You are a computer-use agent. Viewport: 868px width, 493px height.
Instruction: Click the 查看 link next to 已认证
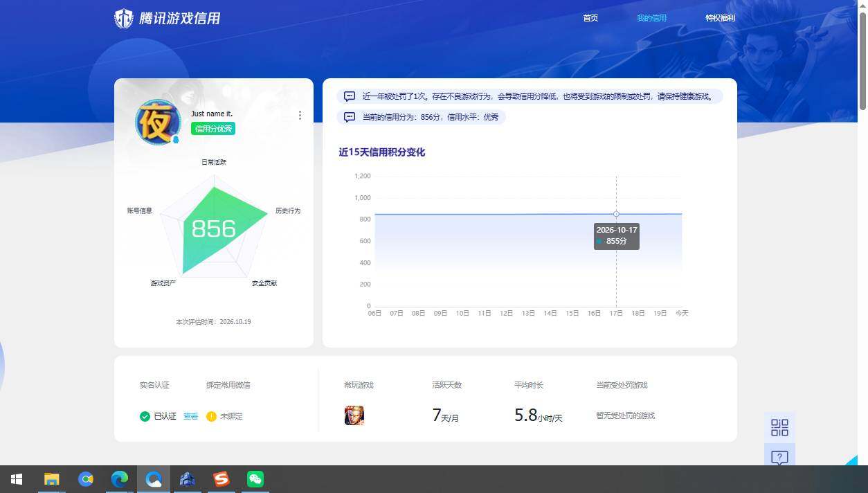190,416
